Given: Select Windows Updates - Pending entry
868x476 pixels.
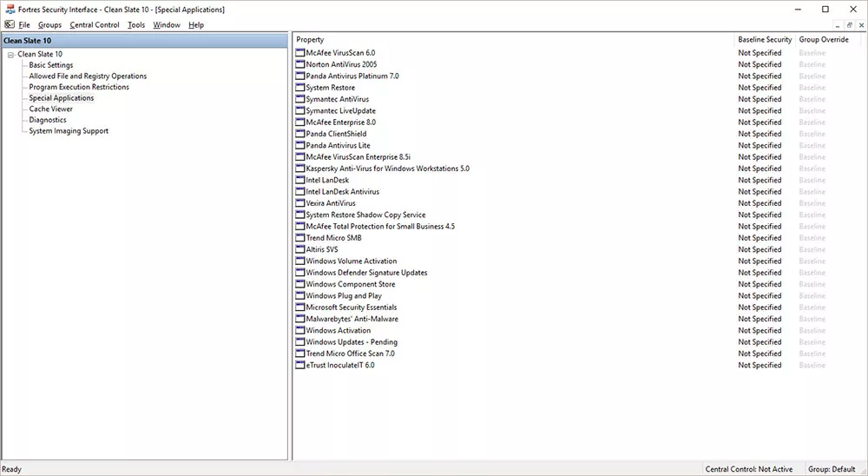Looking at the screenshot, I should click(x=352, y=342).
